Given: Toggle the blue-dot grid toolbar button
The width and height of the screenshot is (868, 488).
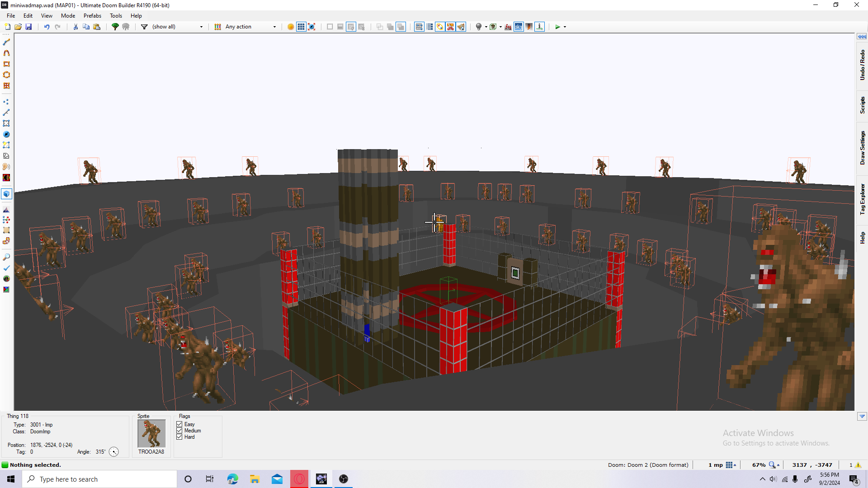Looking at the screenshot, I should tap(419, 27).
